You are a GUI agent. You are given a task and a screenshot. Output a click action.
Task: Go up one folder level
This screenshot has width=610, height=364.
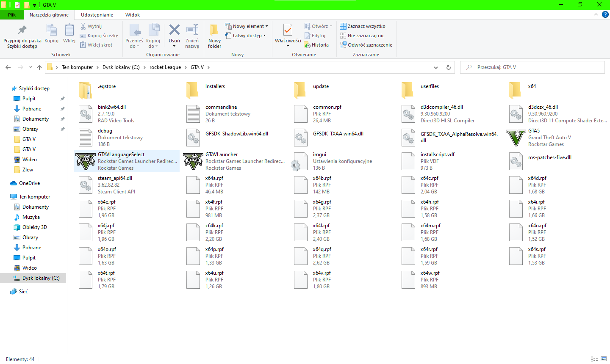(x=39, y=67)
